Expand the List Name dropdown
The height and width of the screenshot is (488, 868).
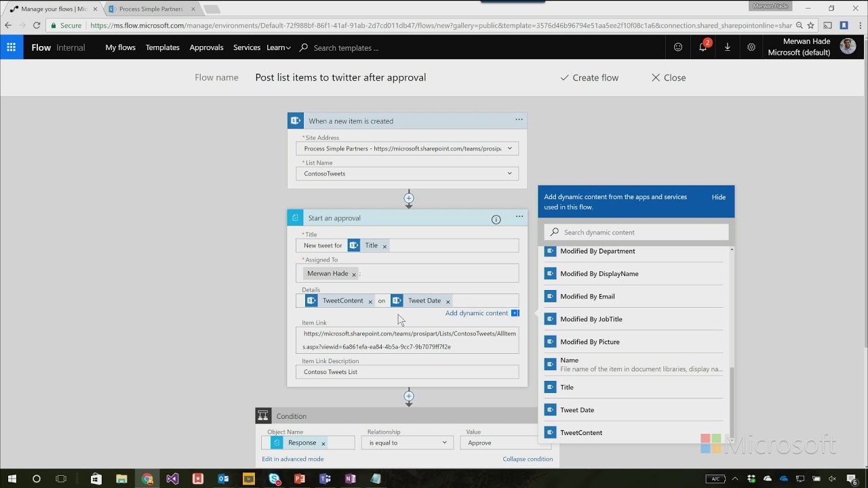click(509, 174)
